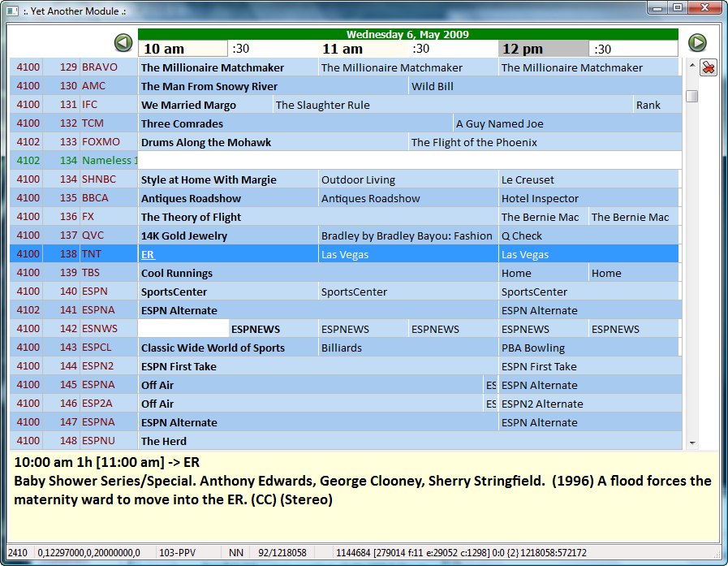728x566 pixels.
Task: Open ESPN2 Alternate on ESP2A
Action: click(x=591, y=404)
